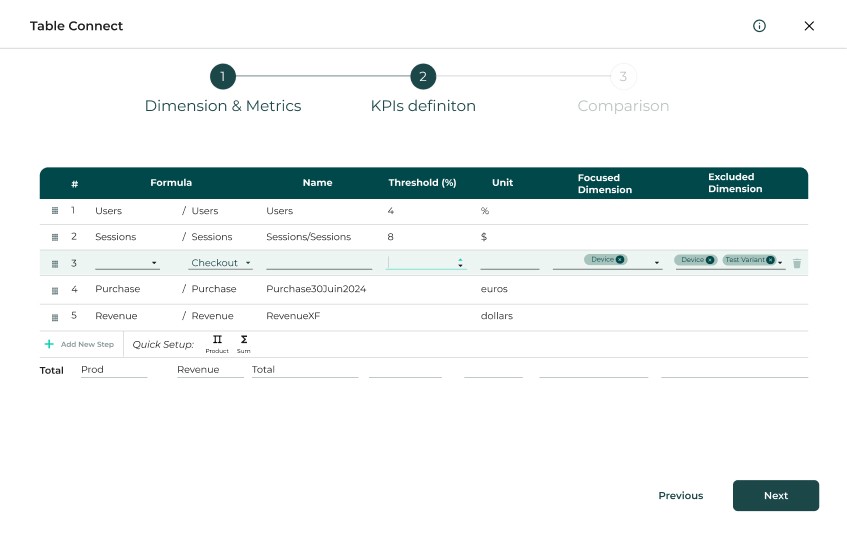This screenshot has width=847, height=545.
Task: Grab the drag handle of row 2
Action: coord(55,237)
